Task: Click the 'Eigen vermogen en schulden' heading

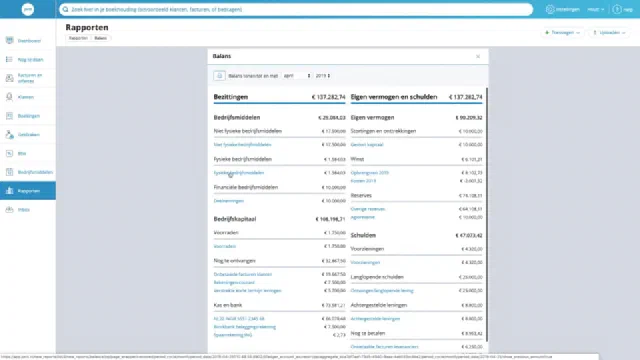Action: (394, 97)
